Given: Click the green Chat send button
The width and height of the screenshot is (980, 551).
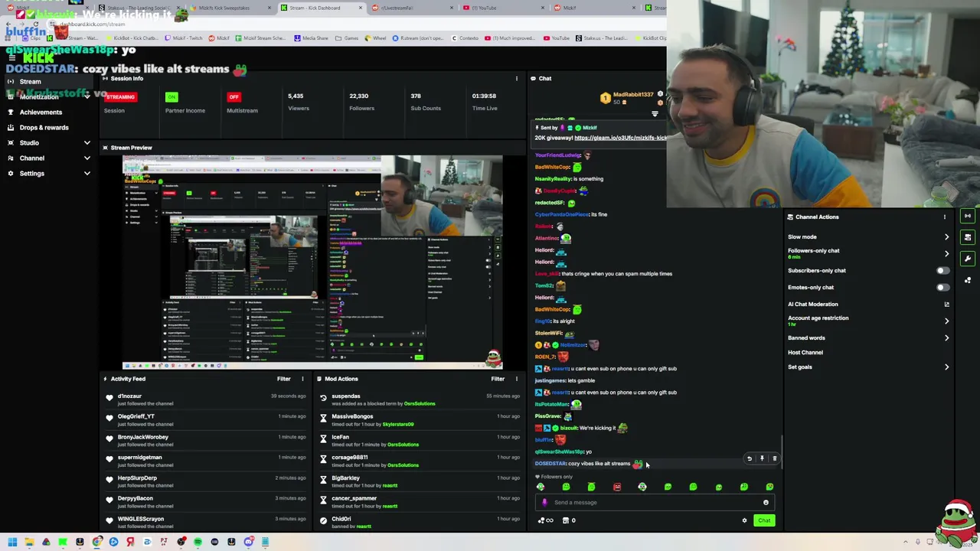Looking at the screenshot, I should 764,520.
